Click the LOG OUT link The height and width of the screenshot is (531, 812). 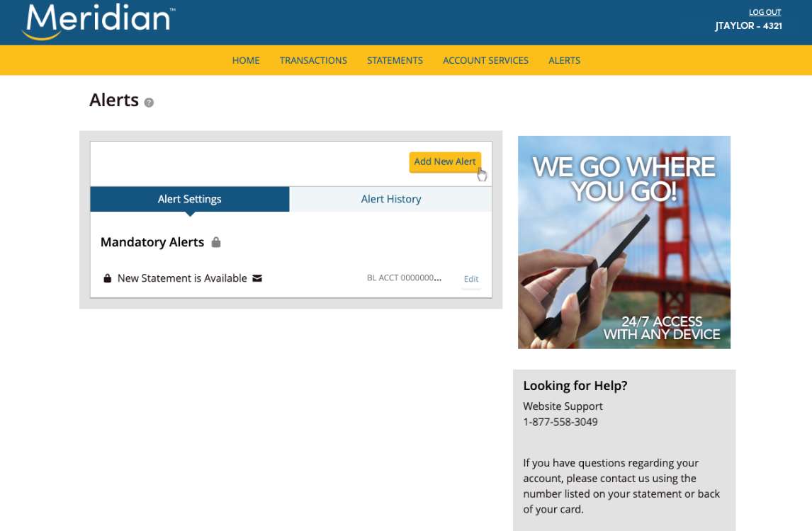click(x=765, y=12)
